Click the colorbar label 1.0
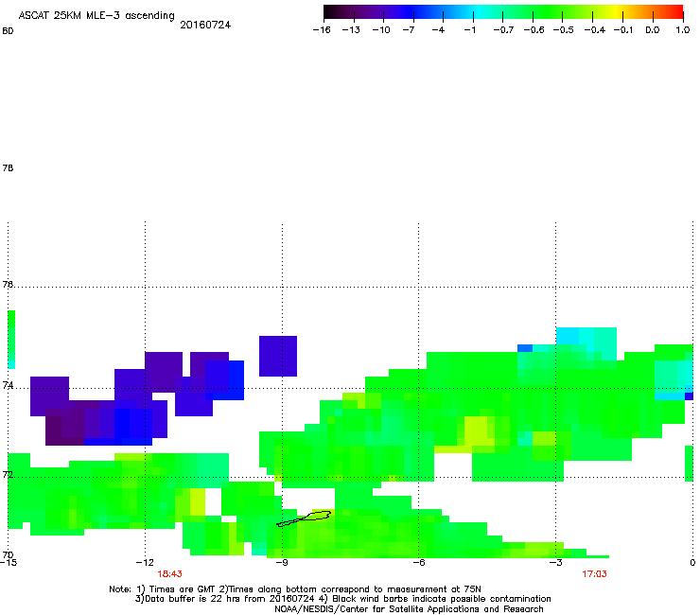The height and width of the screenshot is (615, 700). point(683,30)
